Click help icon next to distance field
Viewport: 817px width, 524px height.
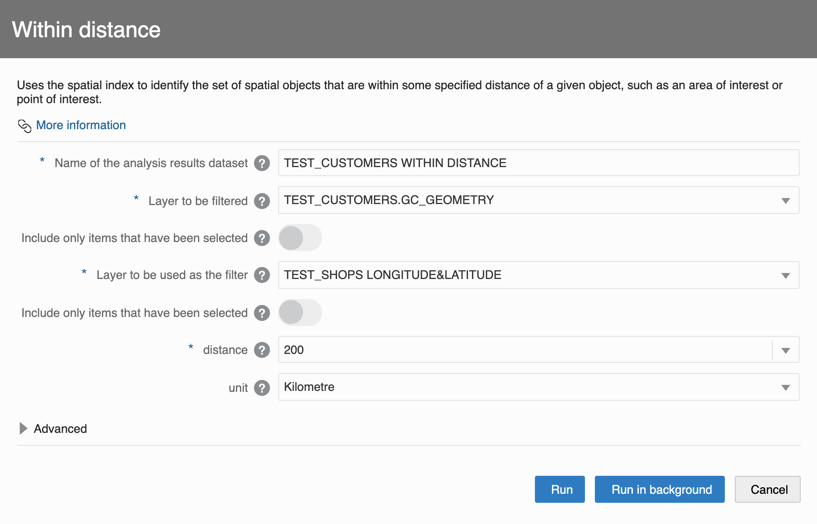[x=262, y=350]
